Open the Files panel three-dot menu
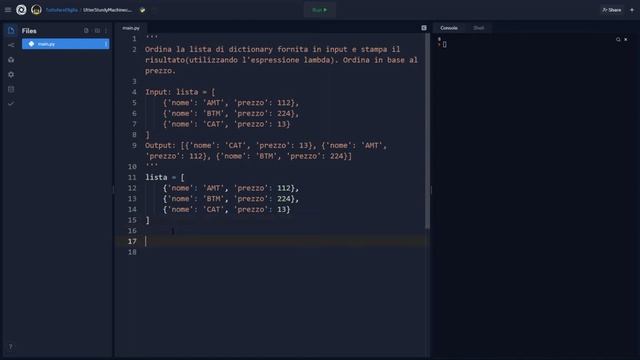The height and width of the screenshot is (360, 640). [106, 31]
